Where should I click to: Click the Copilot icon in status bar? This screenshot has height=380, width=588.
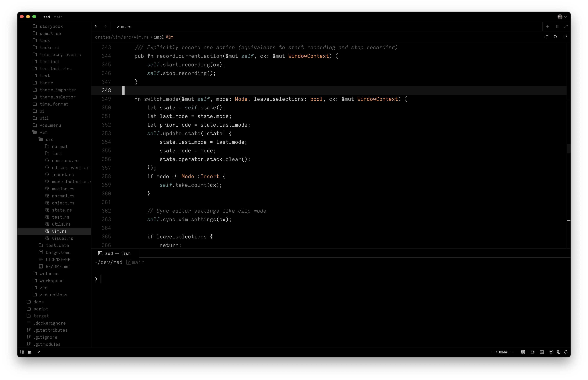coord(523,352)
